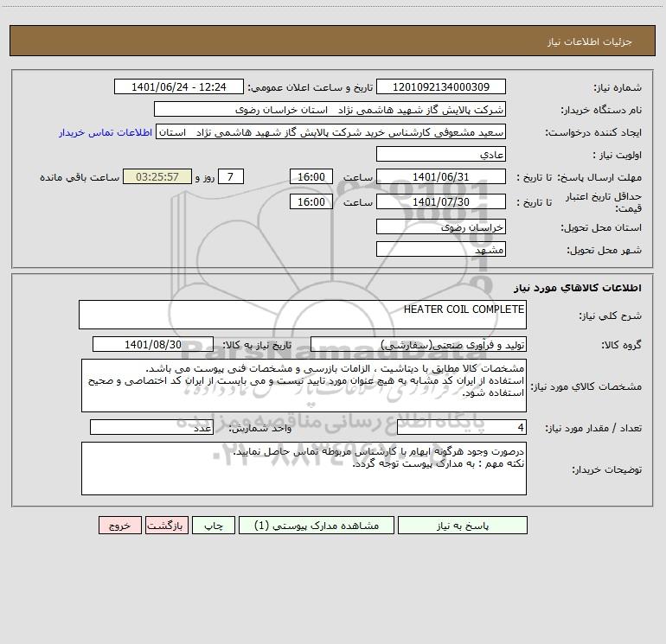666x644 pixels.
Task: Click the response deadline date 1401/06/31
Action: click(x=441, y=176)
